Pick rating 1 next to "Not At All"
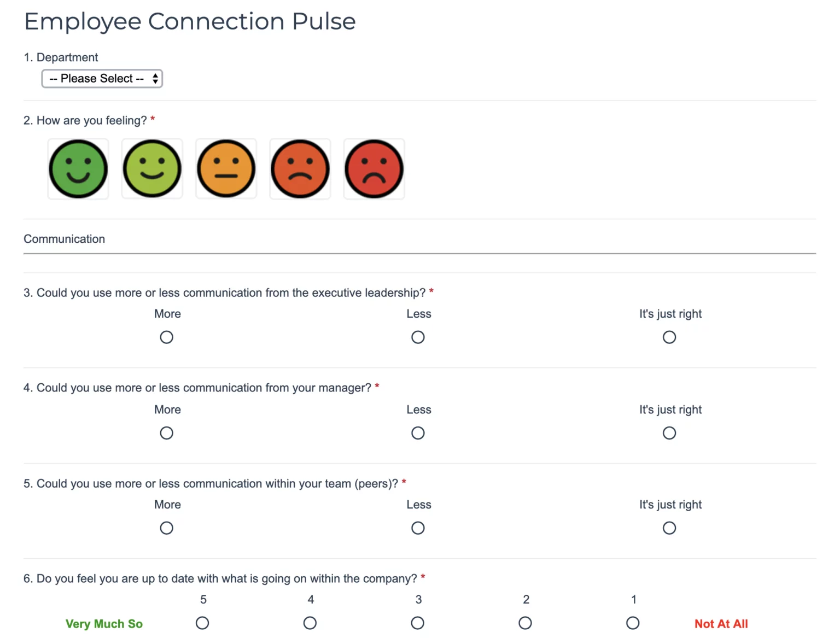Screen dimensions: 840x638 (x=633, y=623)
